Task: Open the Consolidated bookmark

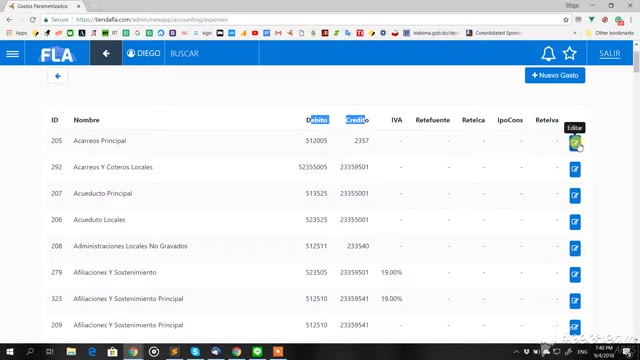Action: pyautogui.click(x=494, y=33)
